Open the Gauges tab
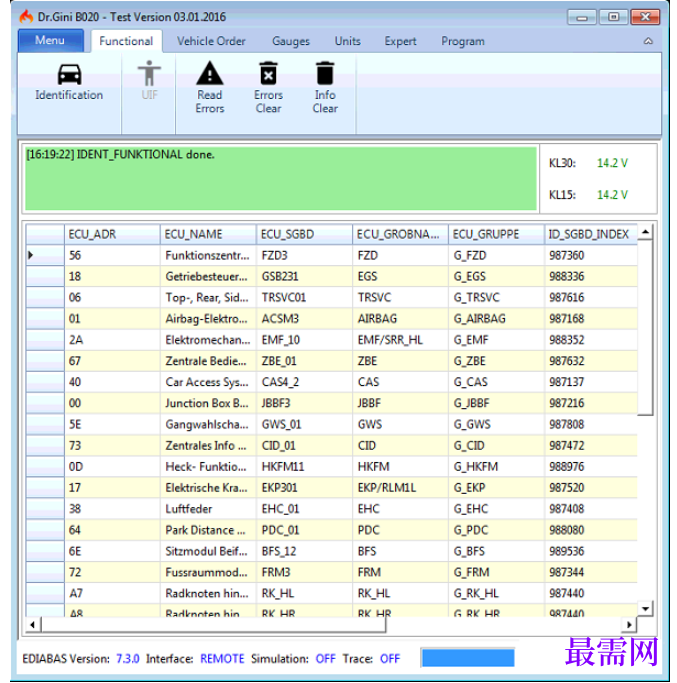The image size is (677, 683). click(291, 41)
